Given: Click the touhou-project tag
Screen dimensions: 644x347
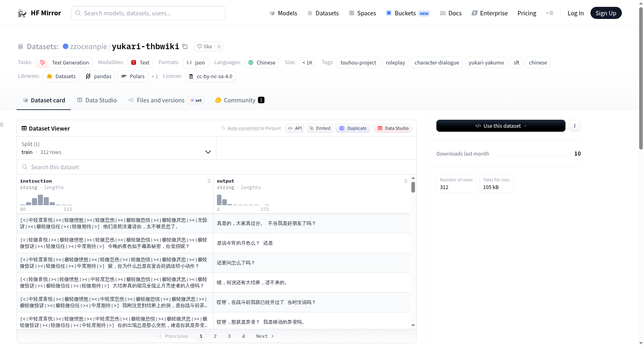Looking at the screenshot, I should [358, 62].
